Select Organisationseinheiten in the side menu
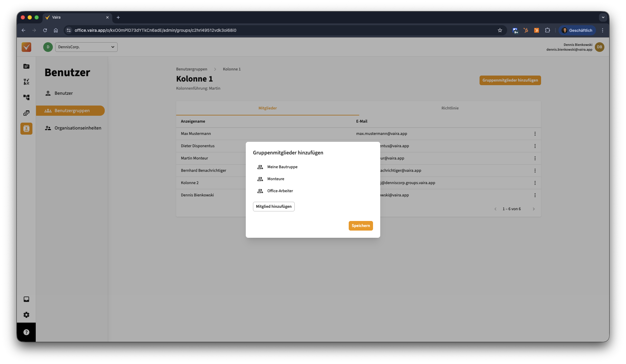This screenshot has height=364, width=626. 78,128
